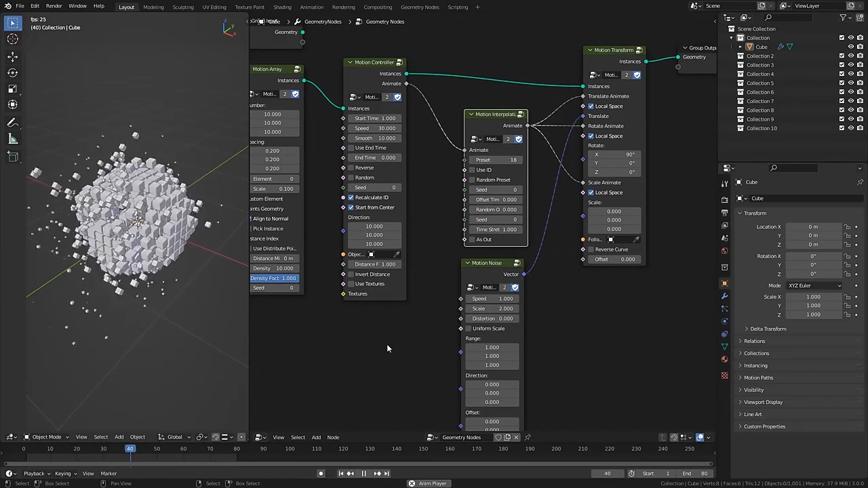
Task: Select the Measure tool
Action: coord(12,139)
